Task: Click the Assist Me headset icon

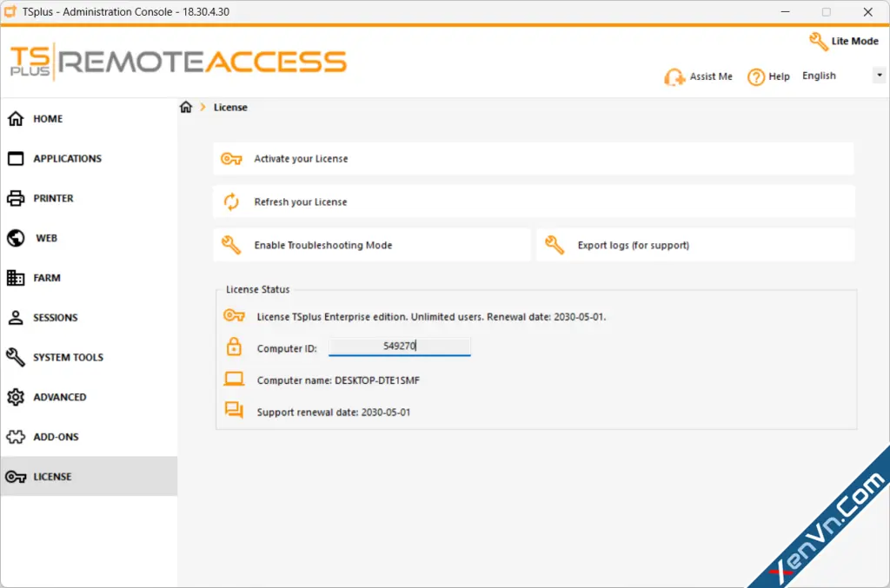Action: [674, 77]
